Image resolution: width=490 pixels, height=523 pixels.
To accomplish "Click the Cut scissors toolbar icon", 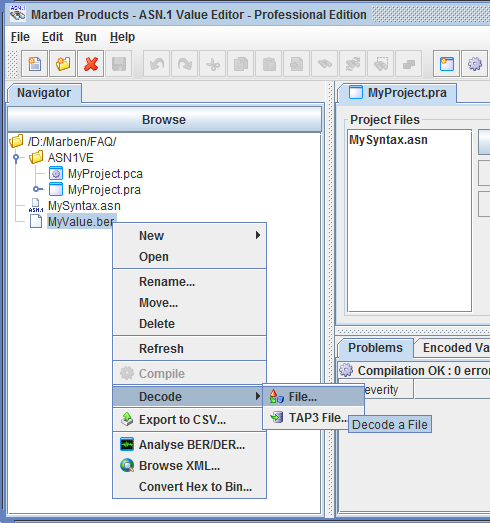I will coord(213,64).
